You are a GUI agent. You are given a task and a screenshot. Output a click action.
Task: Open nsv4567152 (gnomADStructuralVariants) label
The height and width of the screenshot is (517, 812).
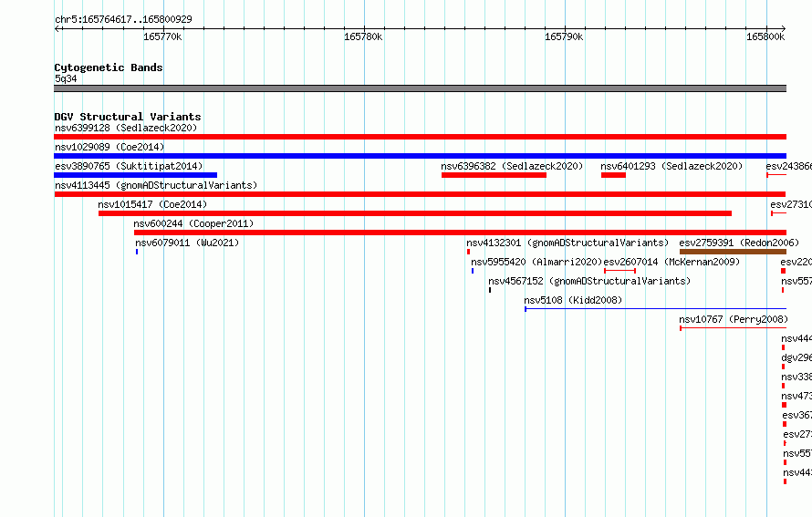click(x=589, y=281)
